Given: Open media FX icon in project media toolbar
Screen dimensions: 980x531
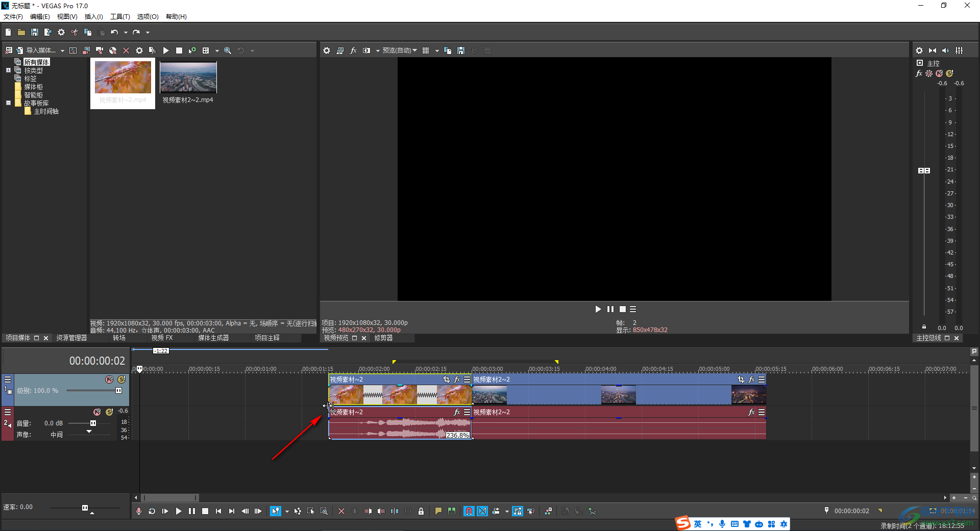Looking at the screenshot, I should coord(152,50).
